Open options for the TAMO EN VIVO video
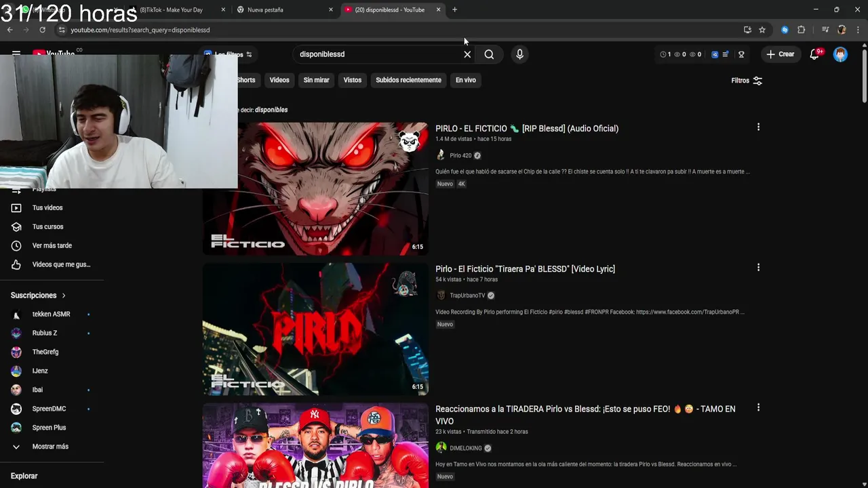 click(x=758, y=407)
